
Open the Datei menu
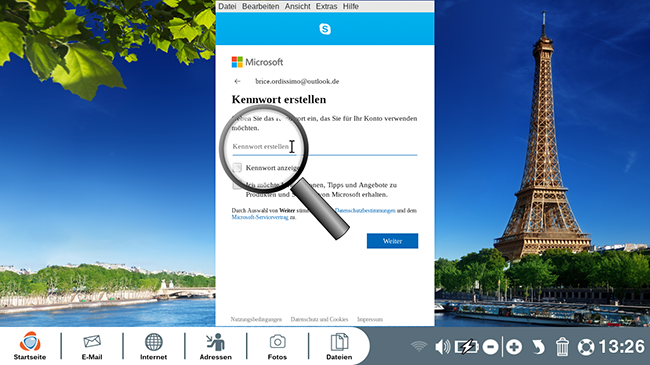point(227,6)
